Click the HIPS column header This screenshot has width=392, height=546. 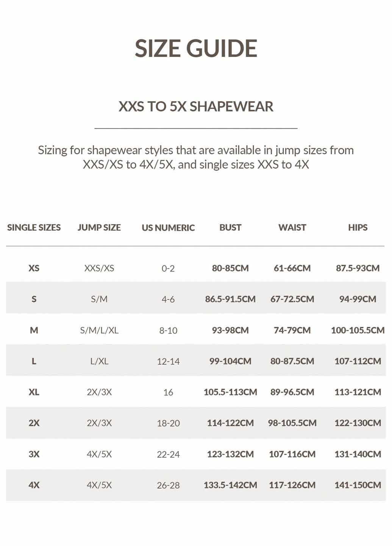(358, 227)
